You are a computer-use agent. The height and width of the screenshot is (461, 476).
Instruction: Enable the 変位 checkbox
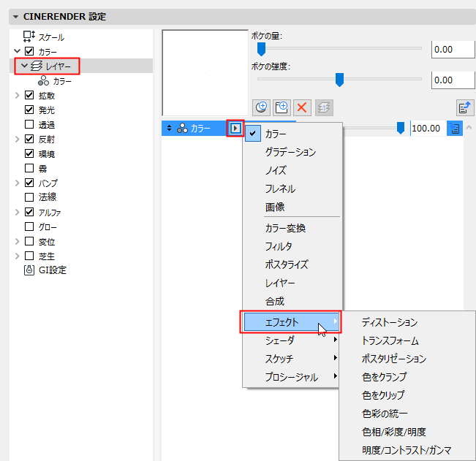[x=29, y=241]
